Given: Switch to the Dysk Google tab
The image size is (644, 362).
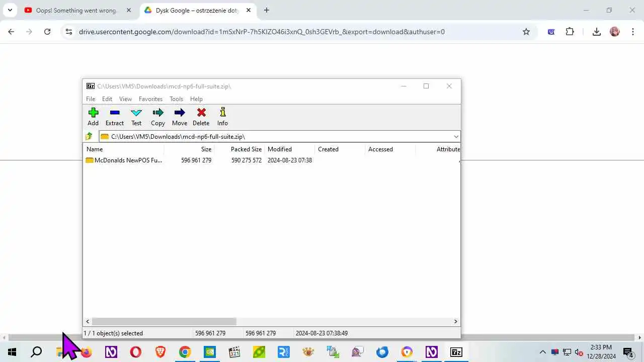Looking at the screenshot, I should pyautogui.click(x=197, y=10).
